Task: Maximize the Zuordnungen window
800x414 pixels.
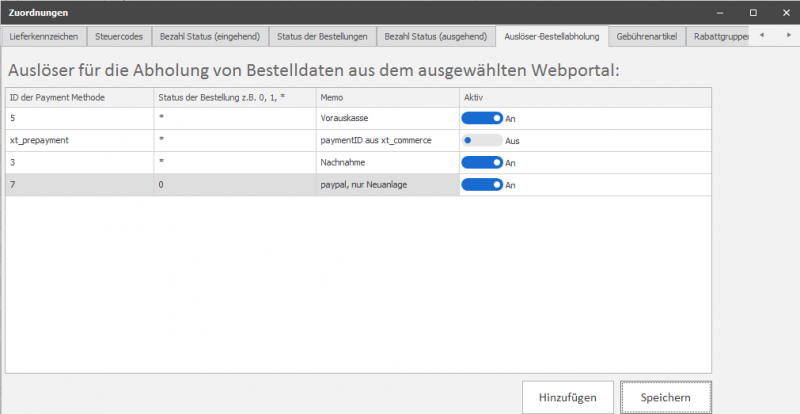Action: [753, 12]
